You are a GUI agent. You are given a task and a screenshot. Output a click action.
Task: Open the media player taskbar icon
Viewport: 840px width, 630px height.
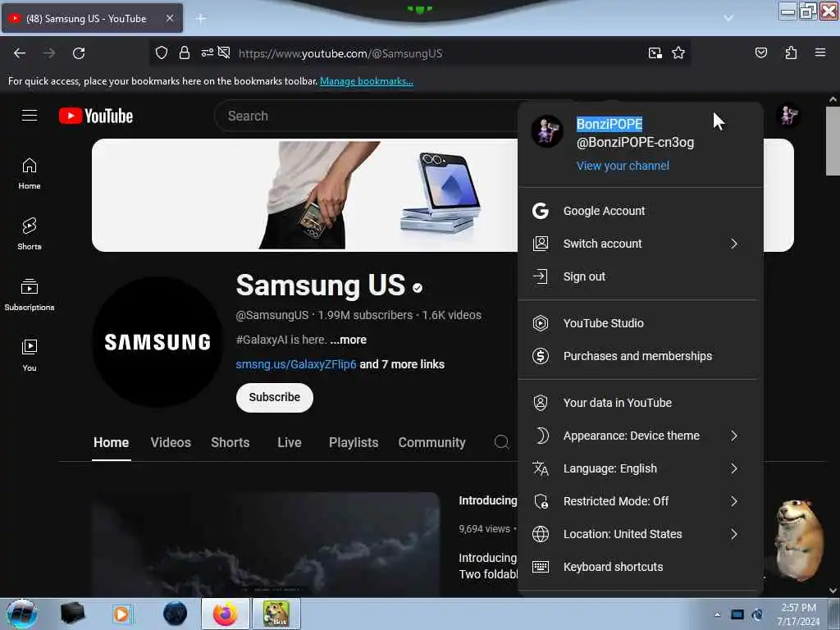click(121, 614)
